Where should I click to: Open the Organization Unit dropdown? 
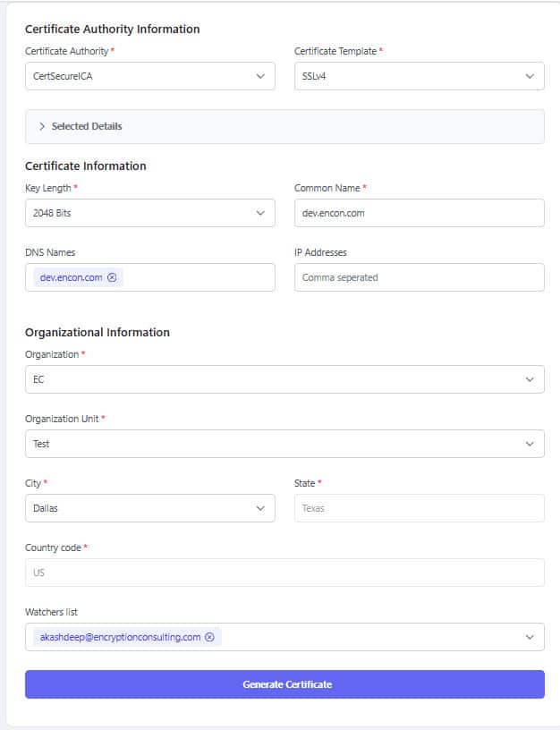[x=284, y=444]
